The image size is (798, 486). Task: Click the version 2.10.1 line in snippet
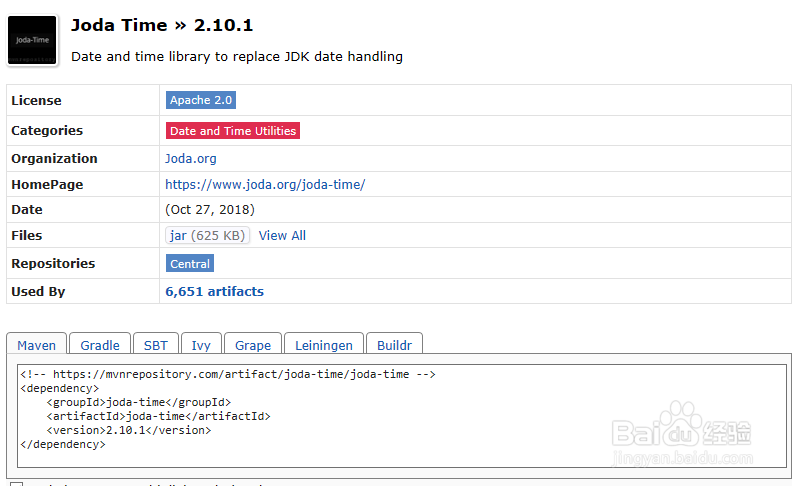(129, 430)
